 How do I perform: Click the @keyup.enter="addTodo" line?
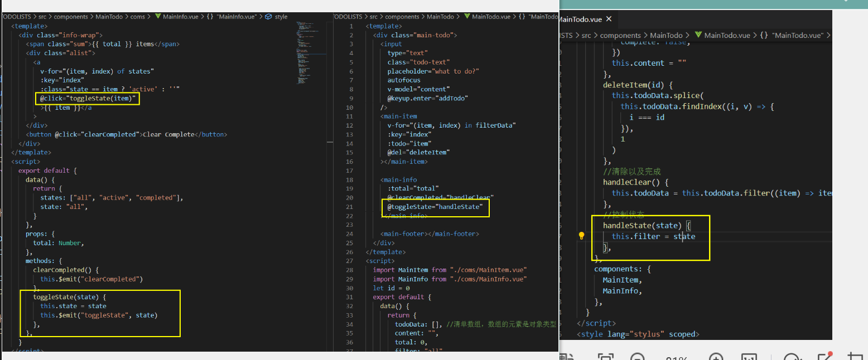(x=428, y=98)
